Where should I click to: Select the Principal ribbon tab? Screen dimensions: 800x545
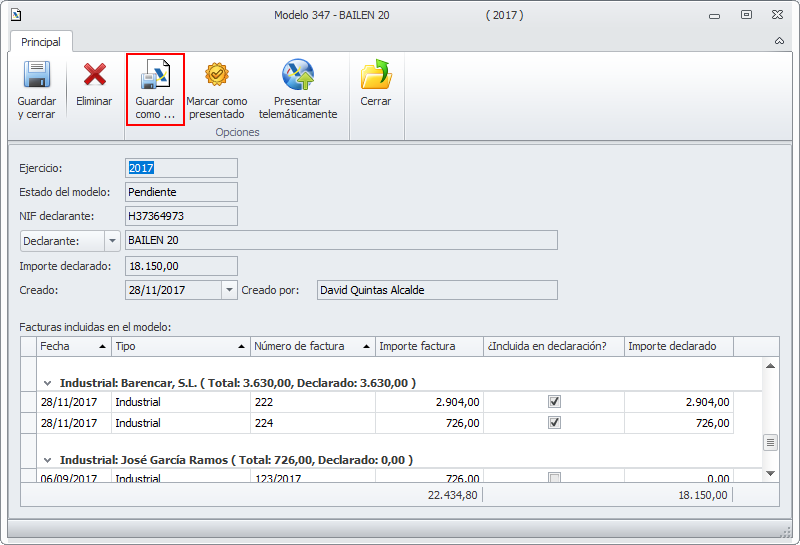click(40, 42)
